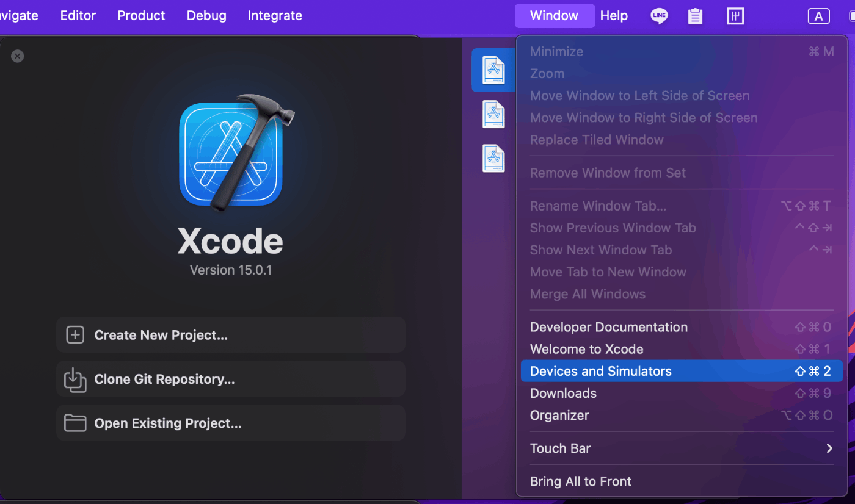Open the clipboard manager menu bar icon
This screenshot has height=504, width=855.
pyautogui.click(x=695, y=16)
